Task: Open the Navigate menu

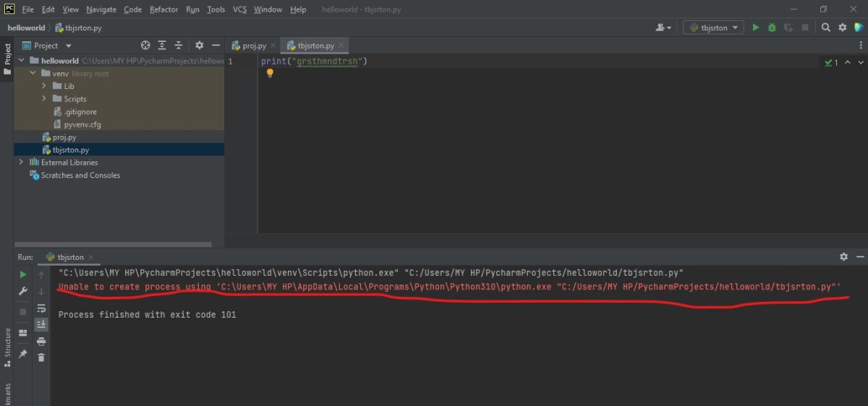Action: (x=101, y=9)
